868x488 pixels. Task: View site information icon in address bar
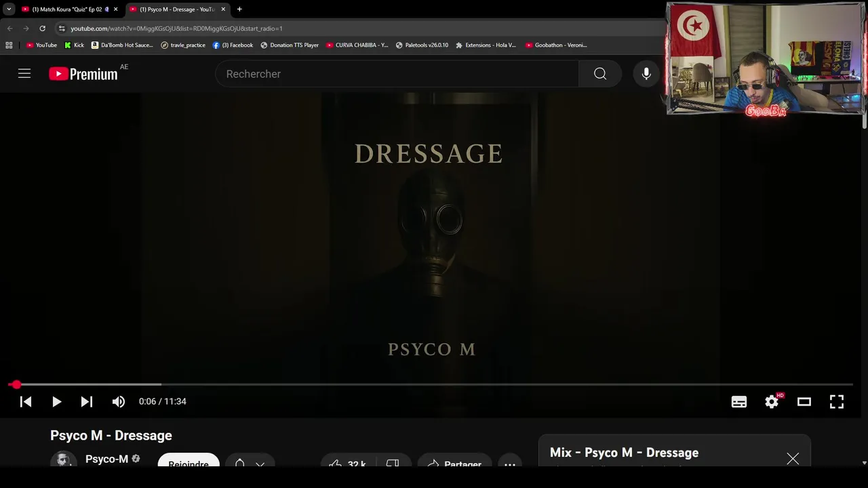[62, 28]
